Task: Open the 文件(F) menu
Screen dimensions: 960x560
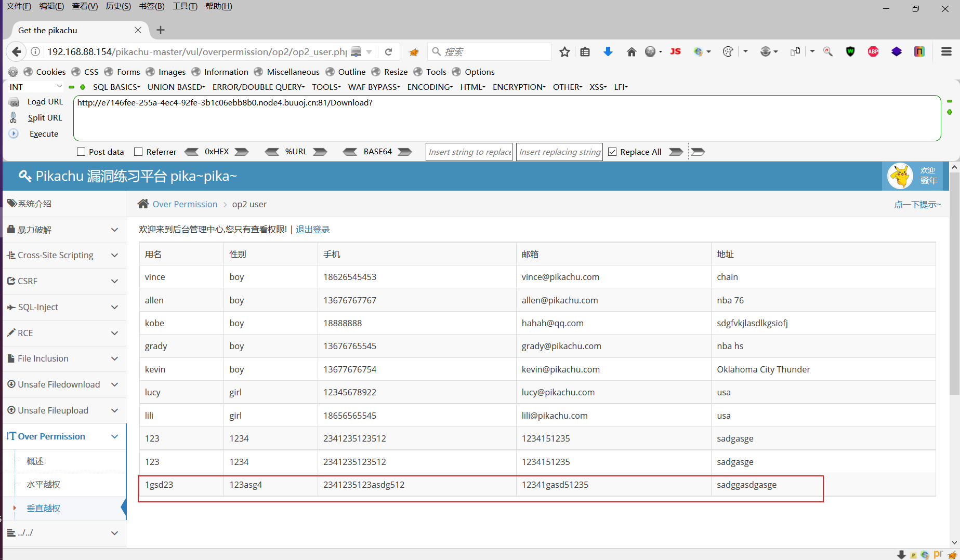Action: click(x=19, y=6)
